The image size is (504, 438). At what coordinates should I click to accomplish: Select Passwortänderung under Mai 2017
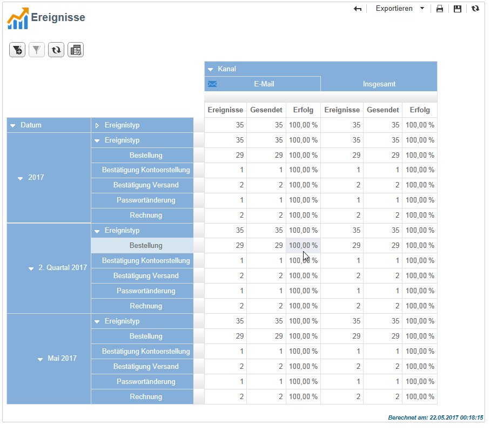(x=143, y=381)
